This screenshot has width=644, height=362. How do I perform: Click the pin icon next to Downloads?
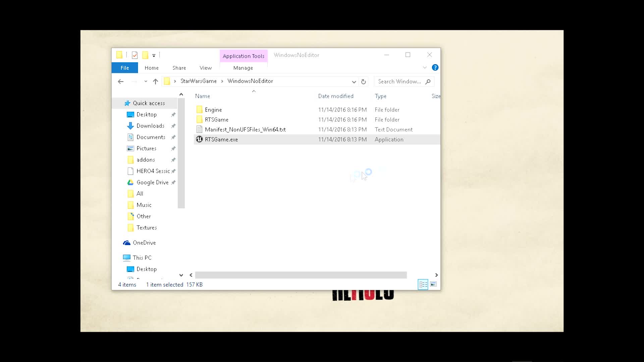173,126
